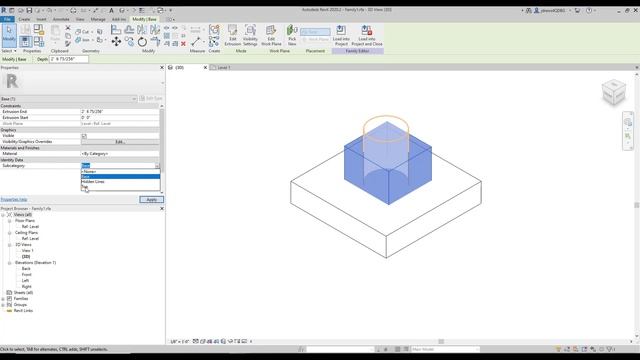Select Base in the Subcategory list
Image resolution: width=640 pixels, height=360 pixels.
click(x=120, y=176)
